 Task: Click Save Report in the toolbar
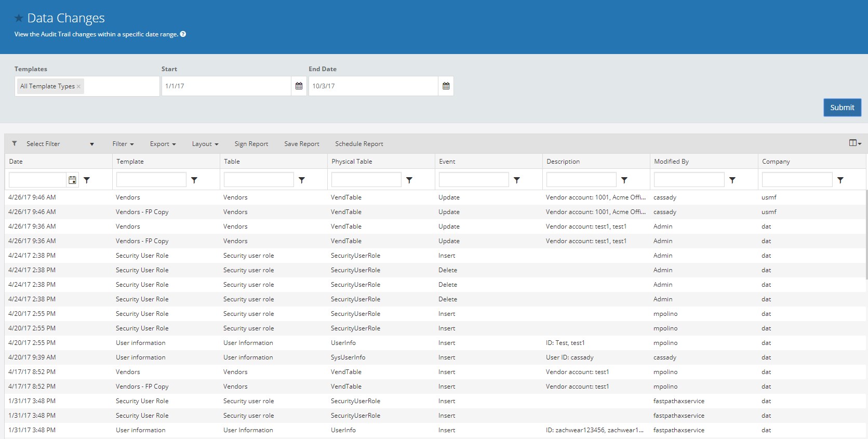pyautogui.click(x=301, y=144)
